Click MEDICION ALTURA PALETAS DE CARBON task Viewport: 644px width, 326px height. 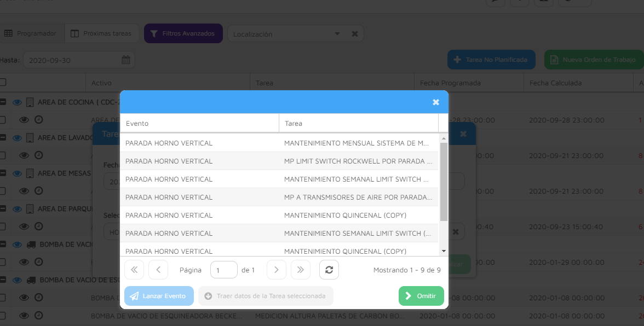(330, 316)
